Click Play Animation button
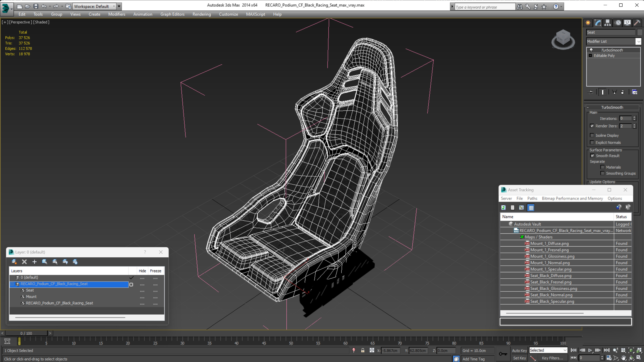This screenshot has height=362, width=644. 590,350
